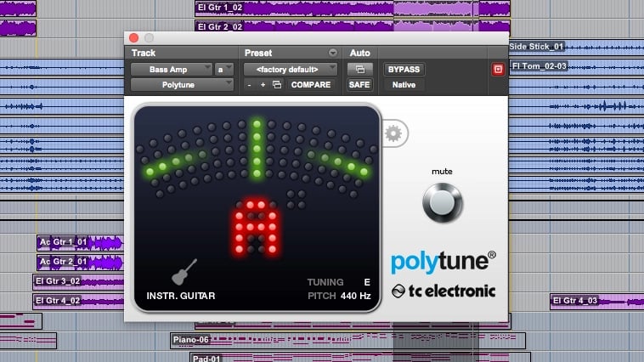This screenshot has height=362, width=644.
Task: Select the El Gtr 4_02 clip
Action: (78, 301)
